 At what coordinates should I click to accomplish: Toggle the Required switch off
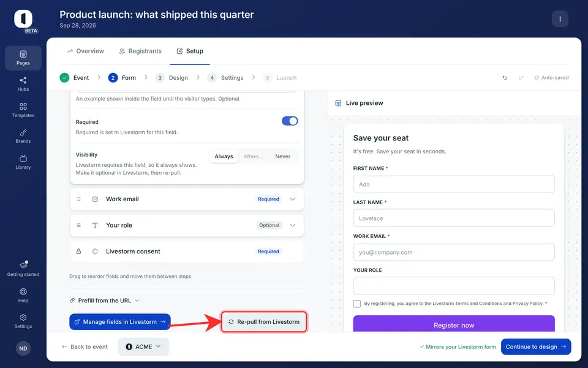pyautogui.click(x=290, y=121)
